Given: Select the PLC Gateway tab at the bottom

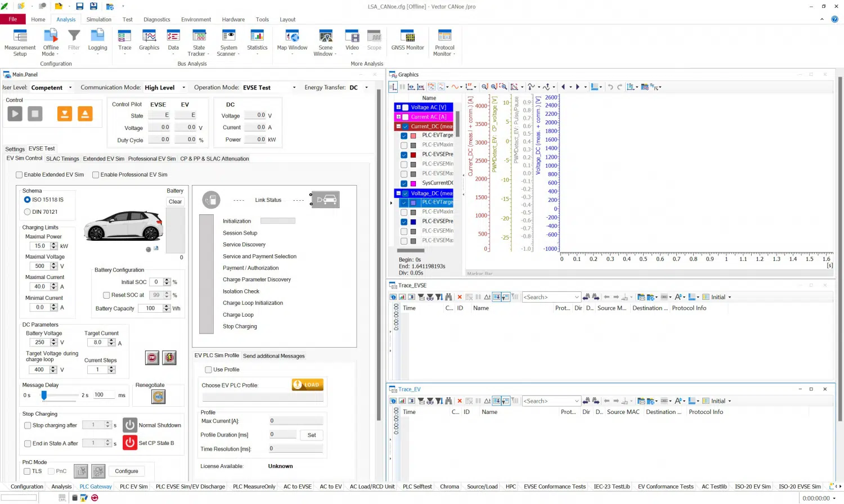Looking at the screenshot, I should (x=95, y=487).
